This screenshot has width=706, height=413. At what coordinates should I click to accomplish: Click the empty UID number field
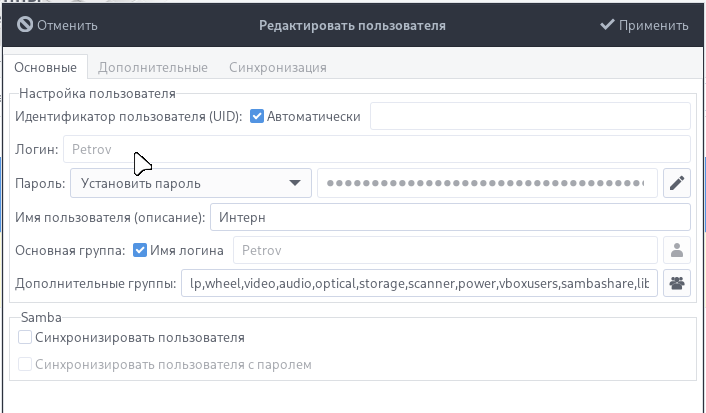[530, 116]
